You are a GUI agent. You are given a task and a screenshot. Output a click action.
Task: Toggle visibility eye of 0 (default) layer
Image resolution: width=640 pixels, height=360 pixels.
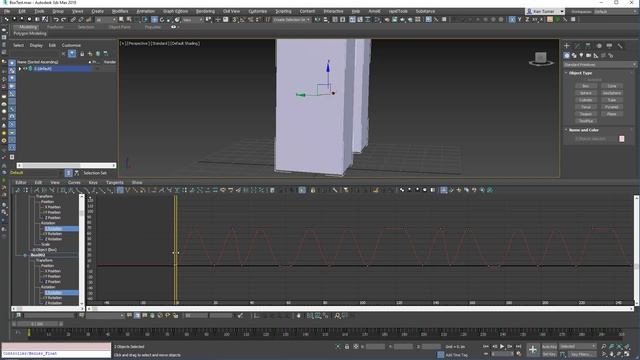(25, 69)
